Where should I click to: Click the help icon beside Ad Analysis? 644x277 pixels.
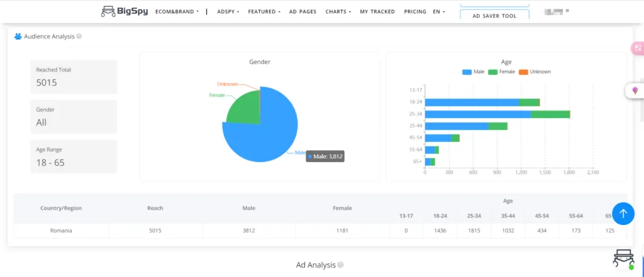340,265
